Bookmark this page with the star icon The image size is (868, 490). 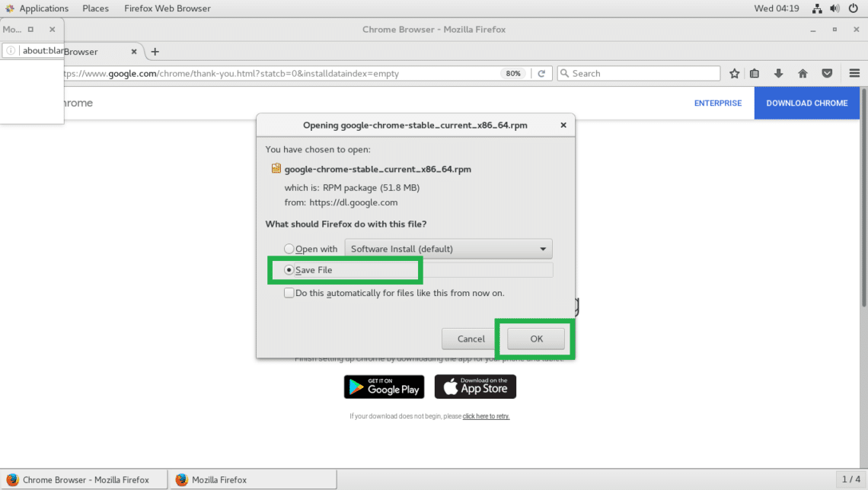point(734,74)
